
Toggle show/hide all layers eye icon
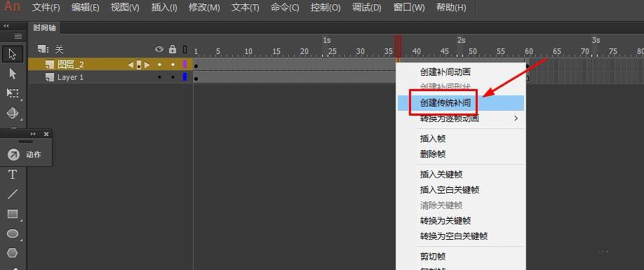(x=159, y=49)
